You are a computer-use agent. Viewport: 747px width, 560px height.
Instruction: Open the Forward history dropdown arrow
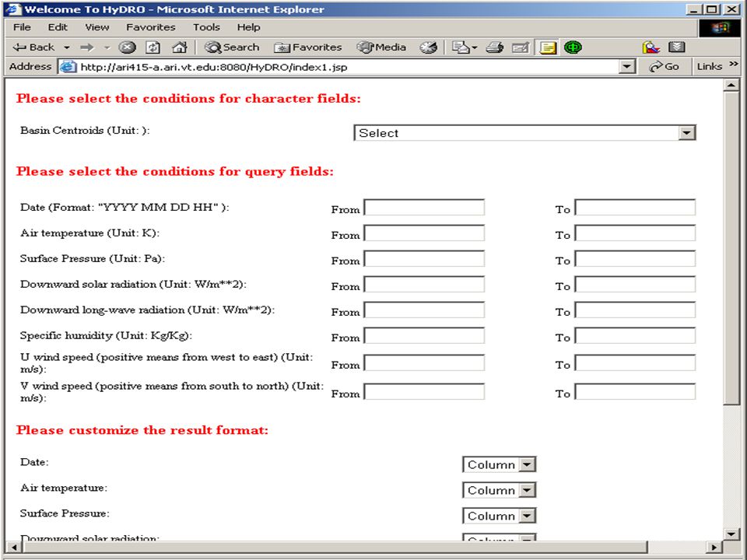[x=107, y=47]
